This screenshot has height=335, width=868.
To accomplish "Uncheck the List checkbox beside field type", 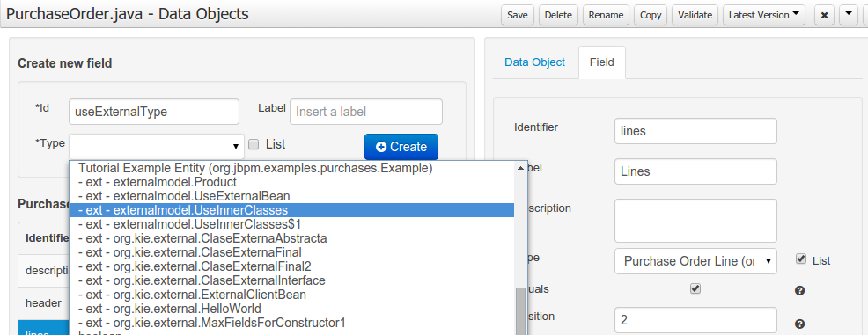I will pyautogui.click(x=800, y=259).
